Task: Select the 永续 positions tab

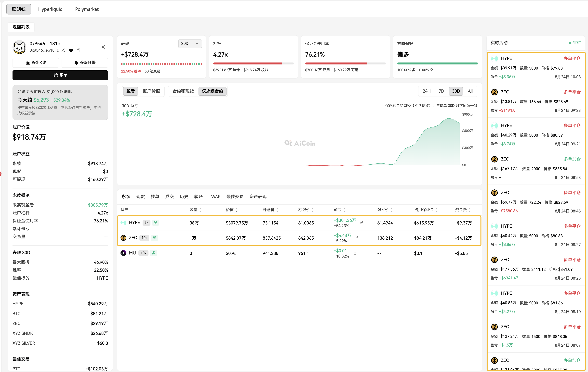Action: [126, 197]
